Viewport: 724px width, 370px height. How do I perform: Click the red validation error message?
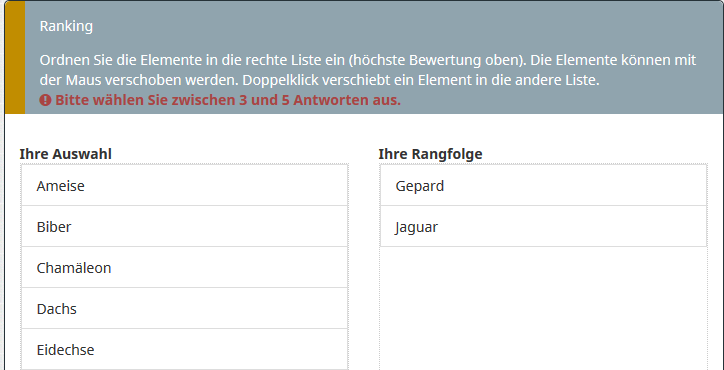click(220, 100)
